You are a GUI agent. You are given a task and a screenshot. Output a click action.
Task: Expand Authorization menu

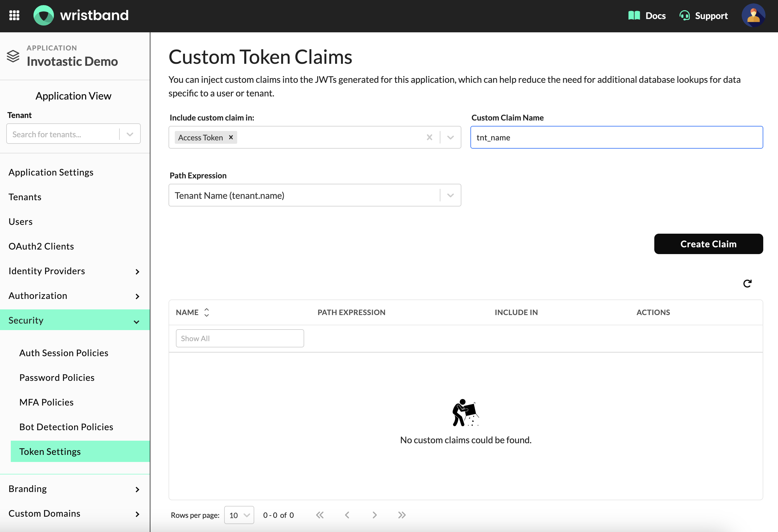[x=137, y=296]
